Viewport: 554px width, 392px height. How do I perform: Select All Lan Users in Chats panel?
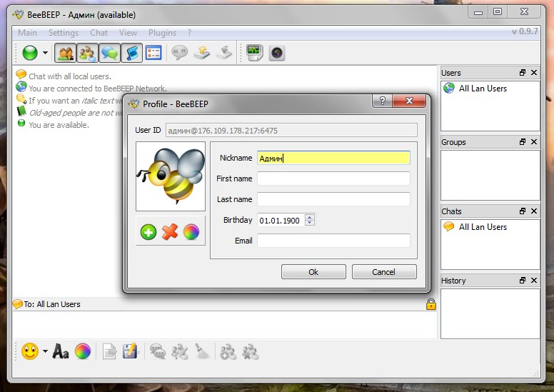tap(483, 227)
